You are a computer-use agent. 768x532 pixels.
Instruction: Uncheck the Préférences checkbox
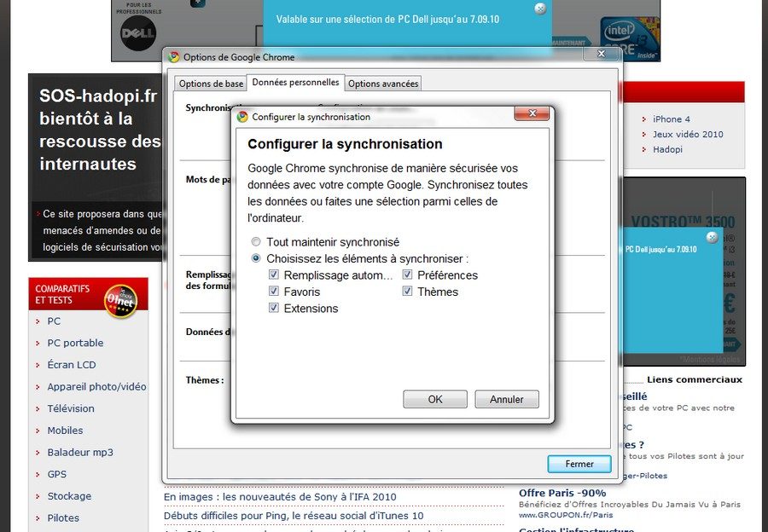coord(408,275)
